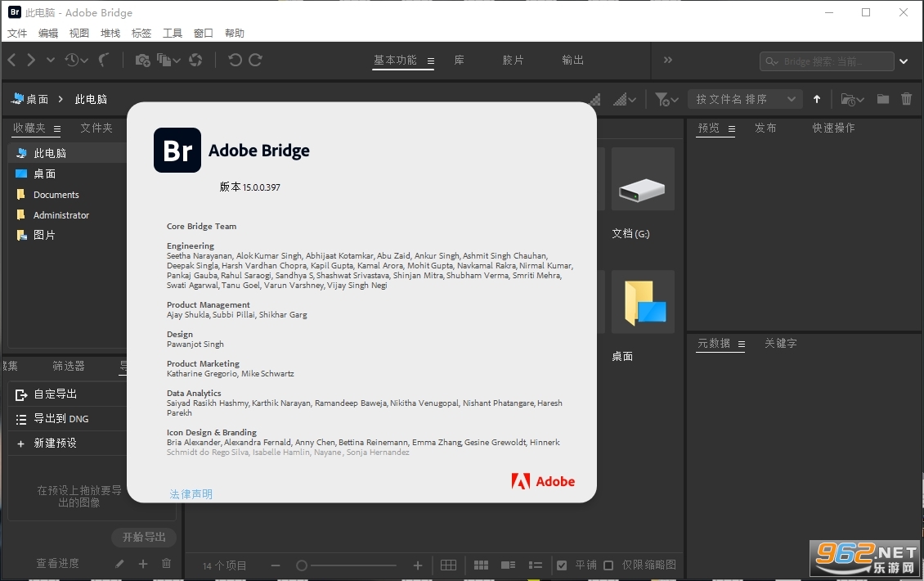Open the 堆栈 menu

pyautogui.click(x=110, y=33)
